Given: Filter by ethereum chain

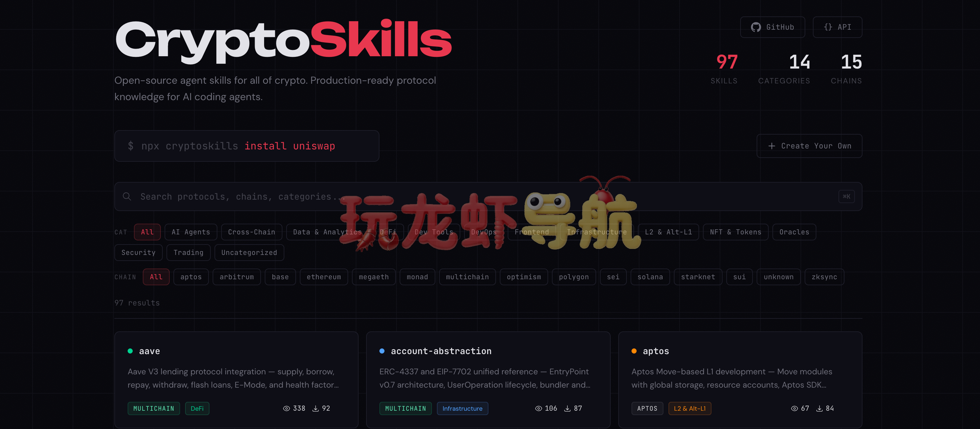Looking at the screenshot, I should (324, 277).
